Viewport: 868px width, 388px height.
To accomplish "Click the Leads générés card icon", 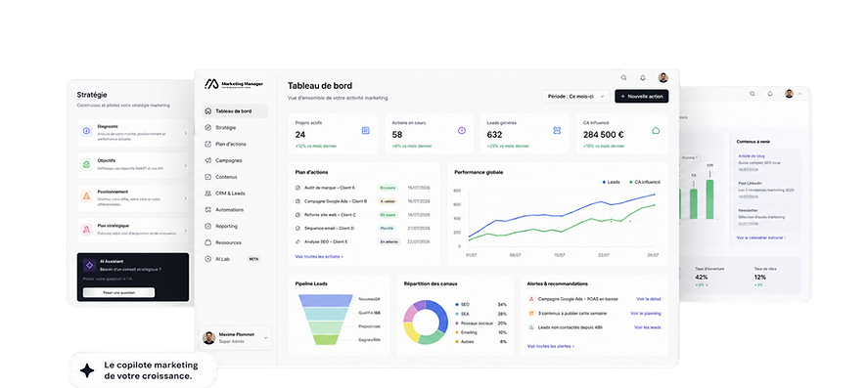I will pyautogui.click(x=557, y=130).
